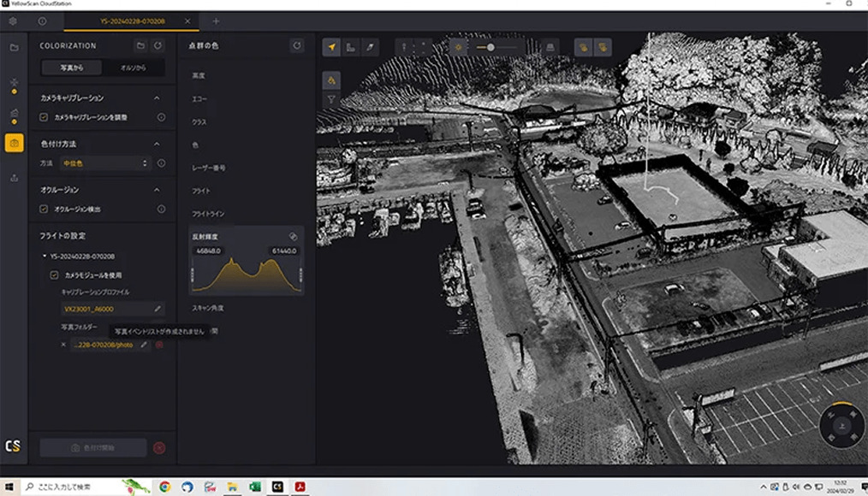
Task: Open Google Chrome from the Windows taskbar
Action: (164, 487)
